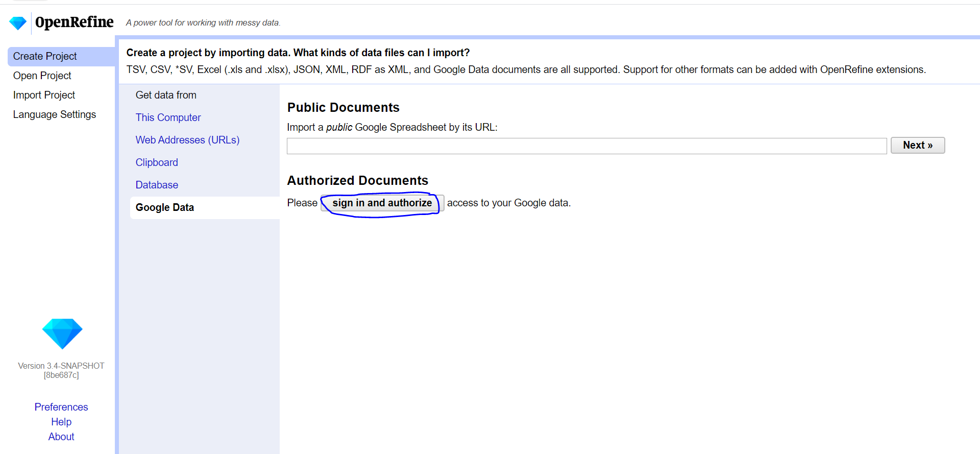Click the 'Create a project by importing data' heading

coord(298,53)
